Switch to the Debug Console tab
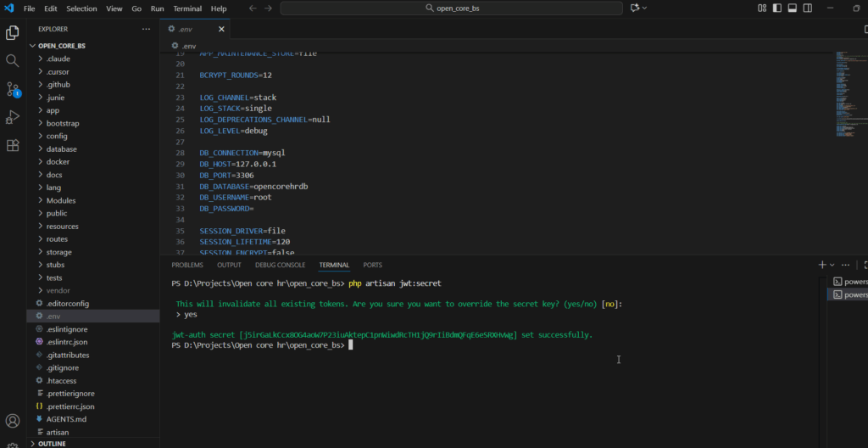This screenshot has width=868, height=448. tap(279, 265)
